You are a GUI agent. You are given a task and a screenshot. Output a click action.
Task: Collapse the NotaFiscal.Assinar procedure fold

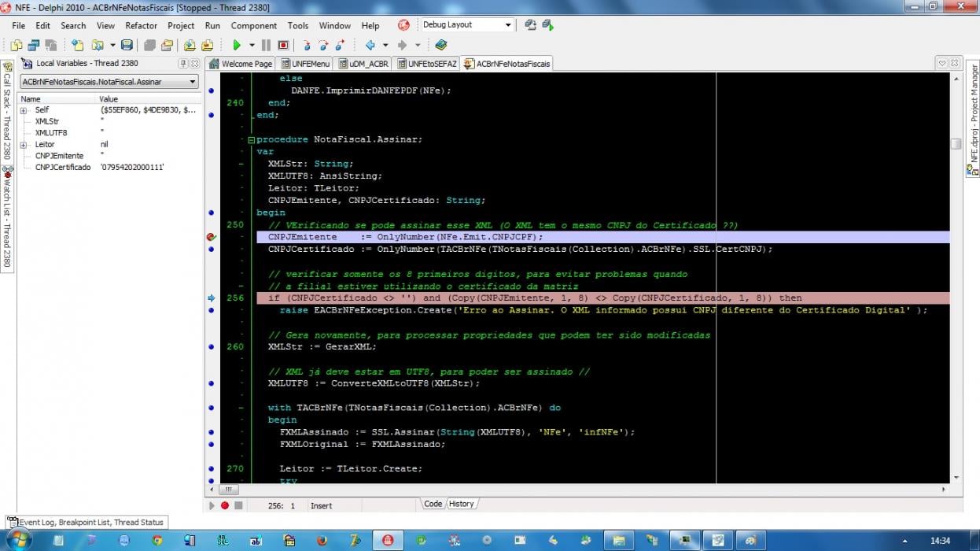251,139
